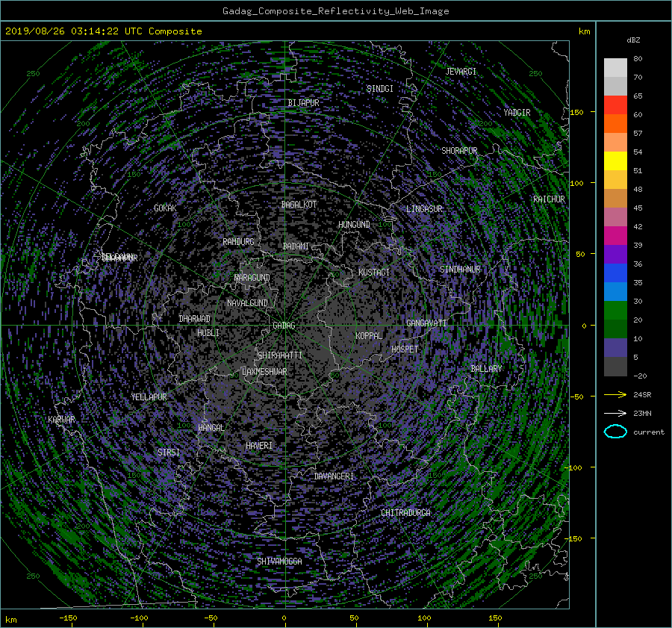The height and width of the screenshot is (628, 672).
Task: Click the HAVERI city label
Action: click(259, 446)
